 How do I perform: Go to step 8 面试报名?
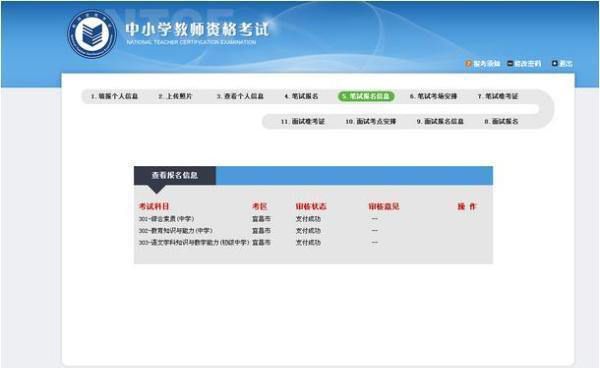tap(501, 121)
